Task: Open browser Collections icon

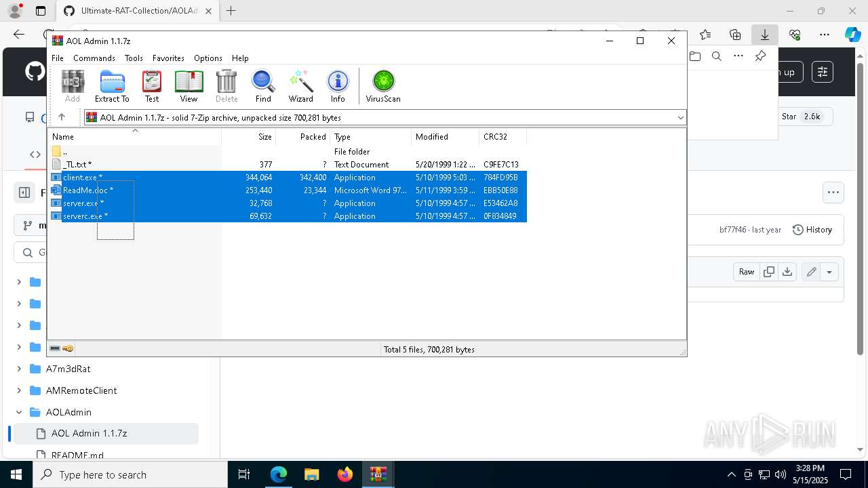Action: tap(735, 35)
